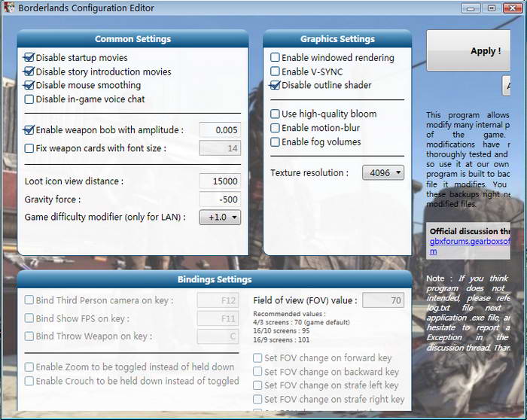Screen dimensions: 527x420
Task: Enable Fix weapon cards with font size
Action: tap(29, 148)
